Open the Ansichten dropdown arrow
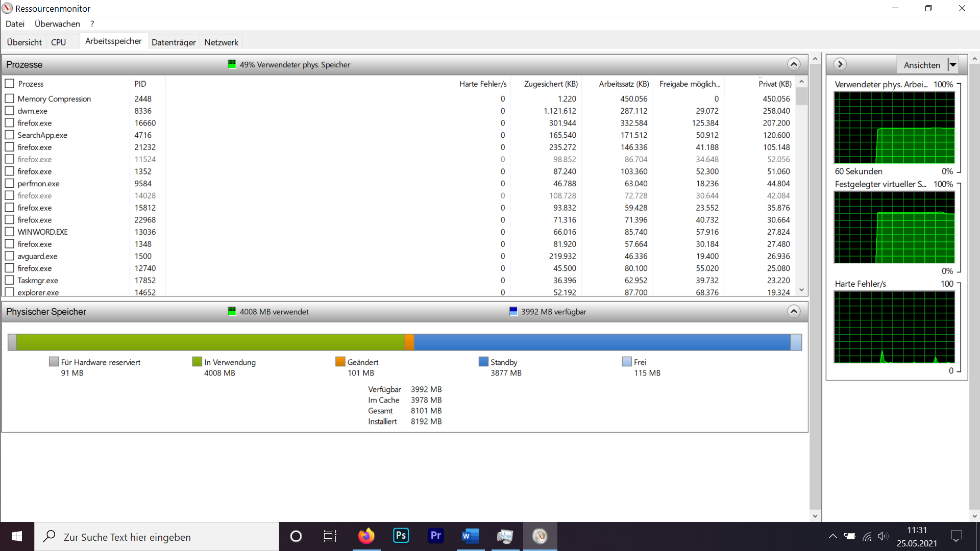 pos(952,65)
